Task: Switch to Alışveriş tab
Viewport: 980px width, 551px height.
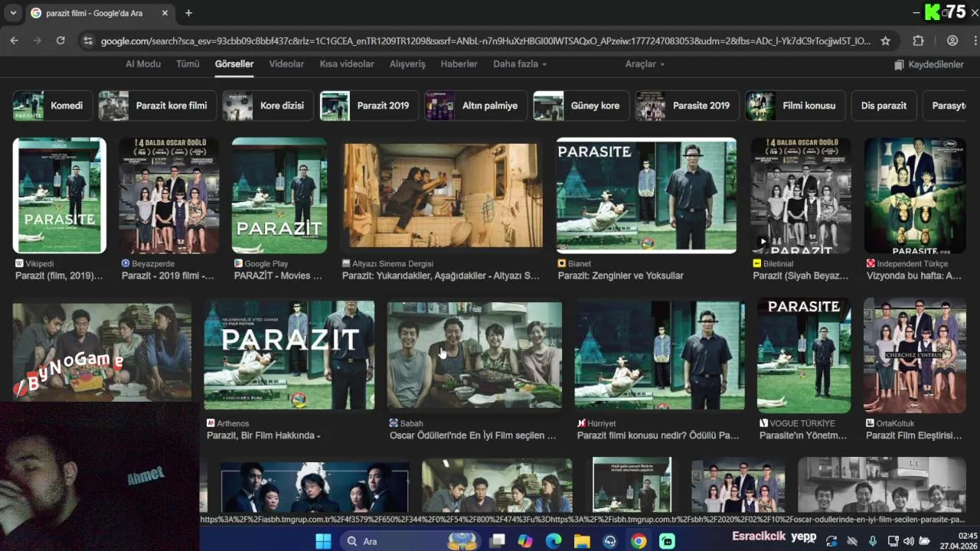Action: pos(407,64)
